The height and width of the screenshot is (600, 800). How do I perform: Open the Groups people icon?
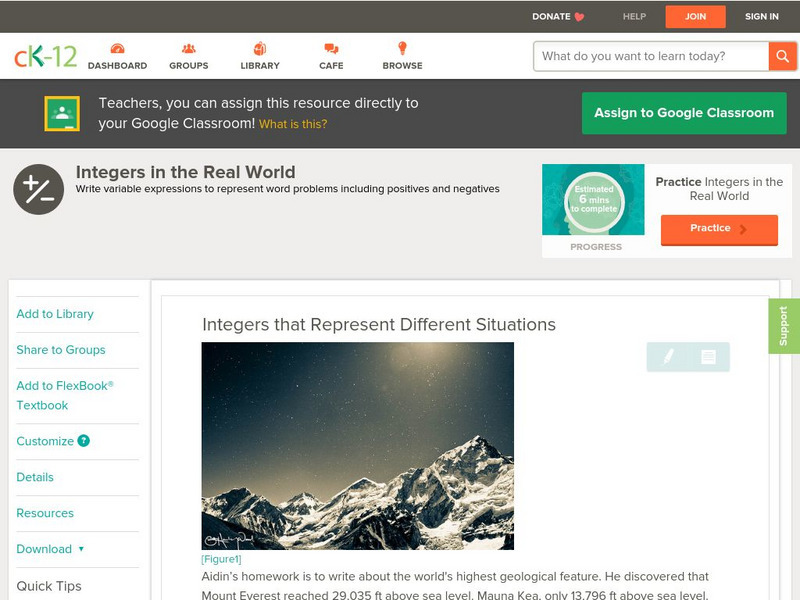pyautogui.click(x=189, y=48)
